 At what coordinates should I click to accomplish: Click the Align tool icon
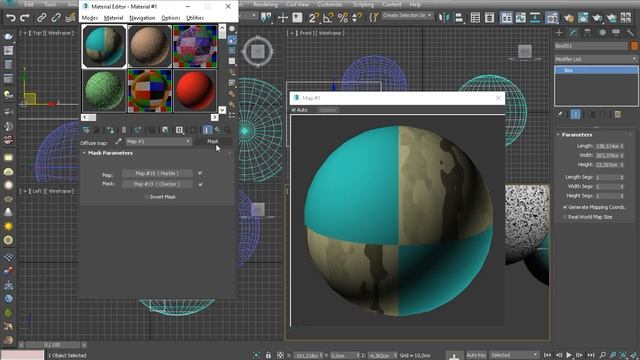pyautogui.click(x=459, y=18)
